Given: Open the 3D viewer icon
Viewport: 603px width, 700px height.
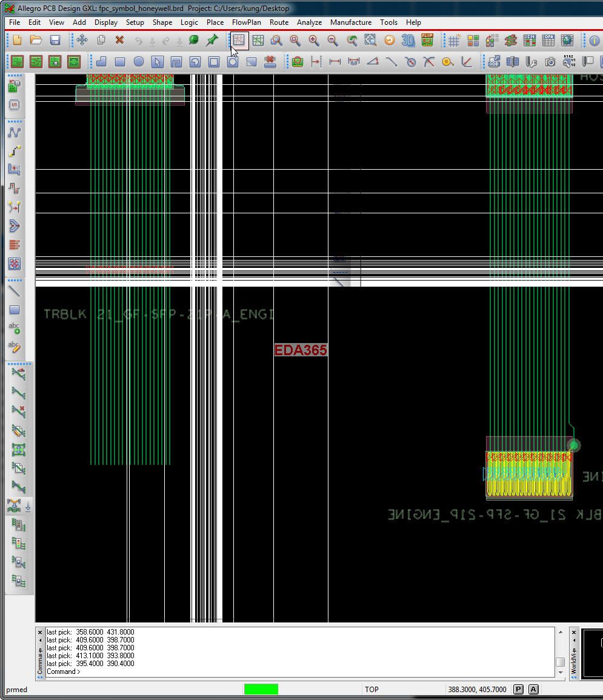Looking at the screenshot, I should (408, 41).
